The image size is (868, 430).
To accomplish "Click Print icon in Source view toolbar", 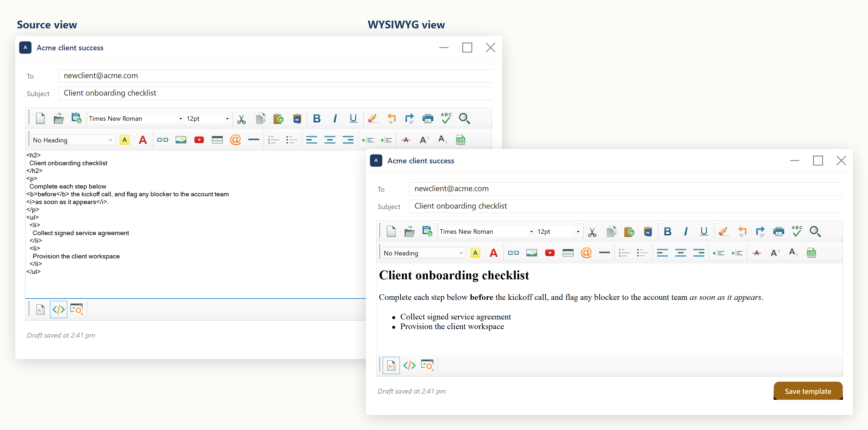I will pyautogui.click(x=428, y=119).
